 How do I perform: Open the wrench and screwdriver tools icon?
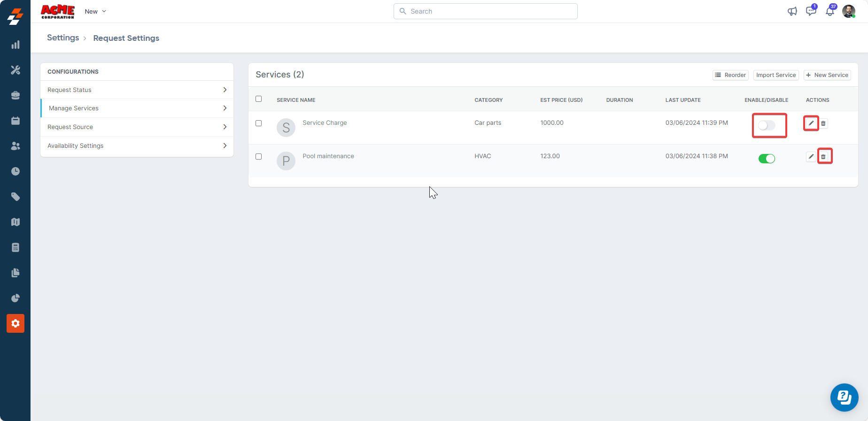coord(15,70)
